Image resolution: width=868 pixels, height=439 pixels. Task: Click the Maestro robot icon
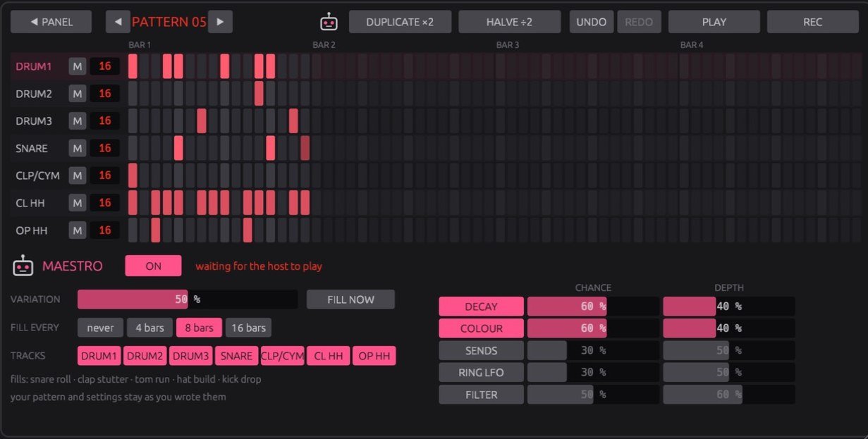coord(23,266)
